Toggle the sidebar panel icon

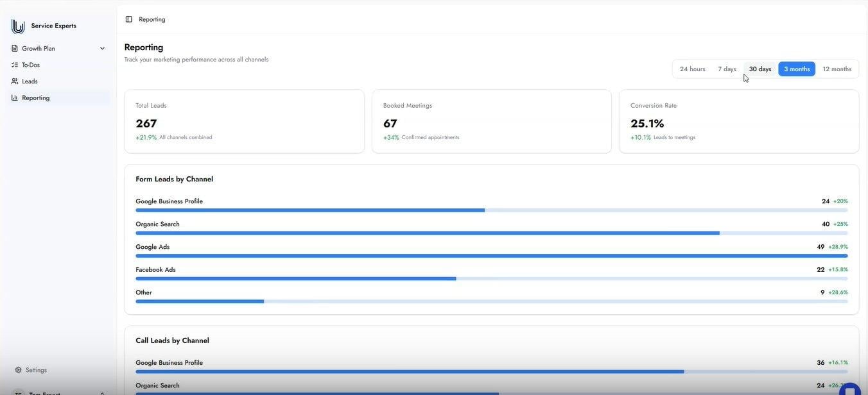(129, 19)
